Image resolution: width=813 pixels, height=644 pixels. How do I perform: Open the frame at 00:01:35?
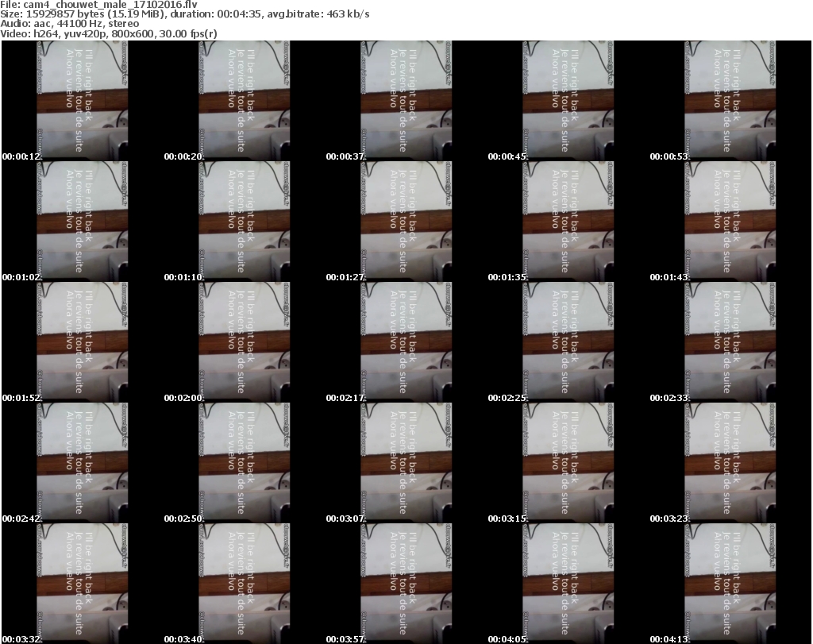click(568, 222)
